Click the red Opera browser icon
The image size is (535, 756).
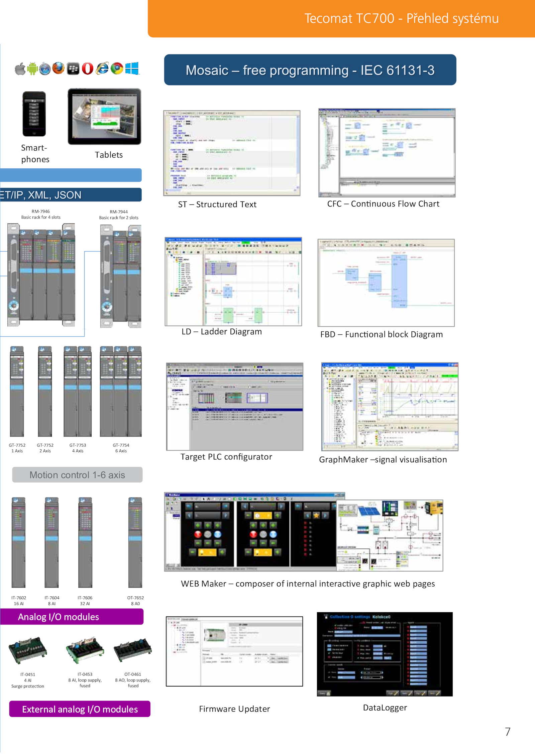(88, 69)
